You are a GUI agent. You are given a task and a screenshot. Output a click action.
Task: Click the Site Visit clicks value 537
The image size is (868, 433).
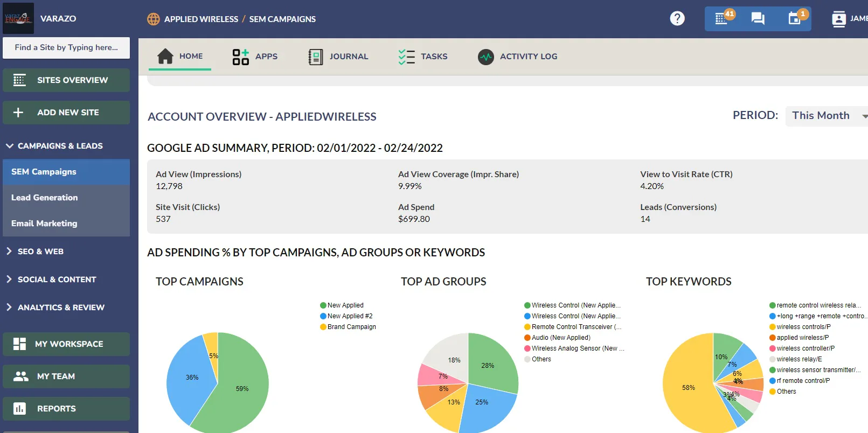point(163,219)
